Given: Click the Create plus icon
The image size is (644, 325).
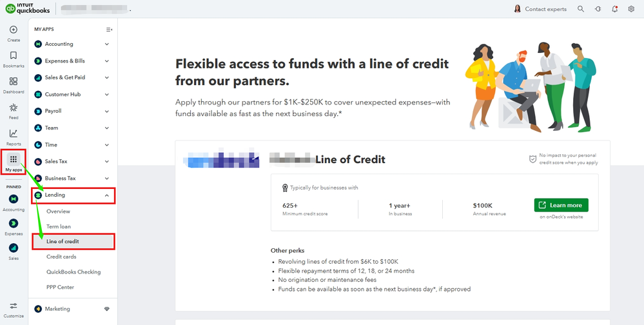Looking at the screenshot, I should [x=14, y=30].
